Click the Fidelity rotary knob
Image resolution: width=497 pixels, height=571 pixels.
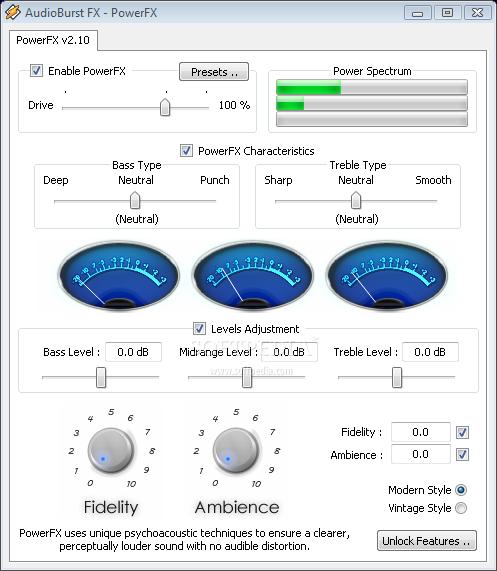[x=111, y=451]
